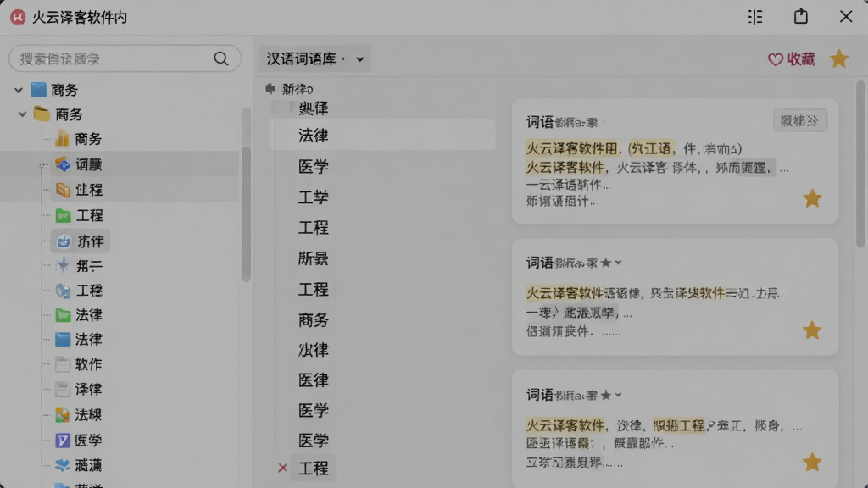Click the second highlighted phrase in the bottom card
This screenshot has width=868, height=488.
679,425
